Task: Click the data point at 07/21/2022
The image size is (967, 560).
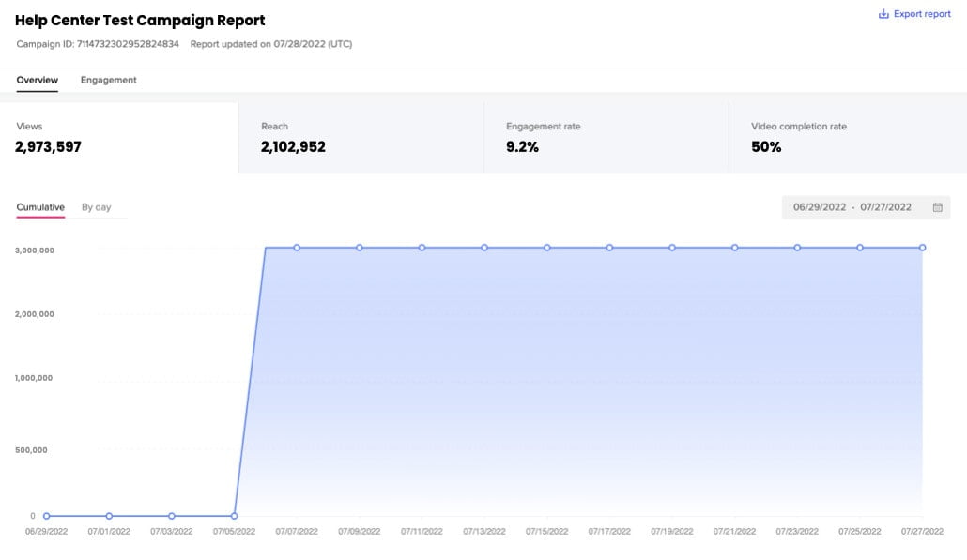Action: click(734, 248)
